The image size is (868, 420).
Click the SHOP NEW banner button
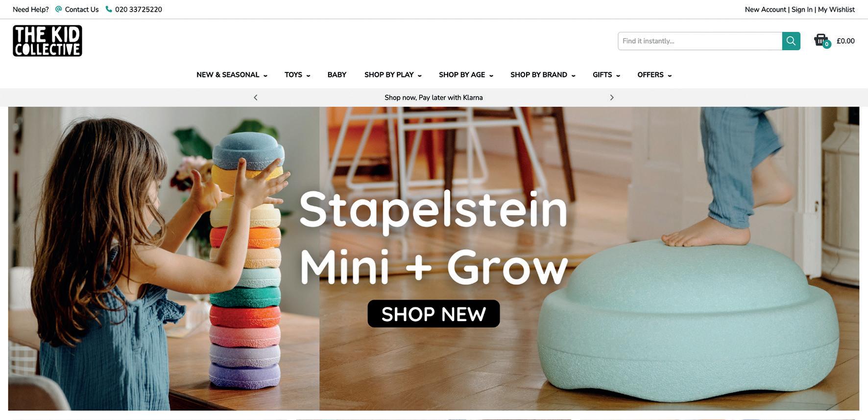coord(434,314)
